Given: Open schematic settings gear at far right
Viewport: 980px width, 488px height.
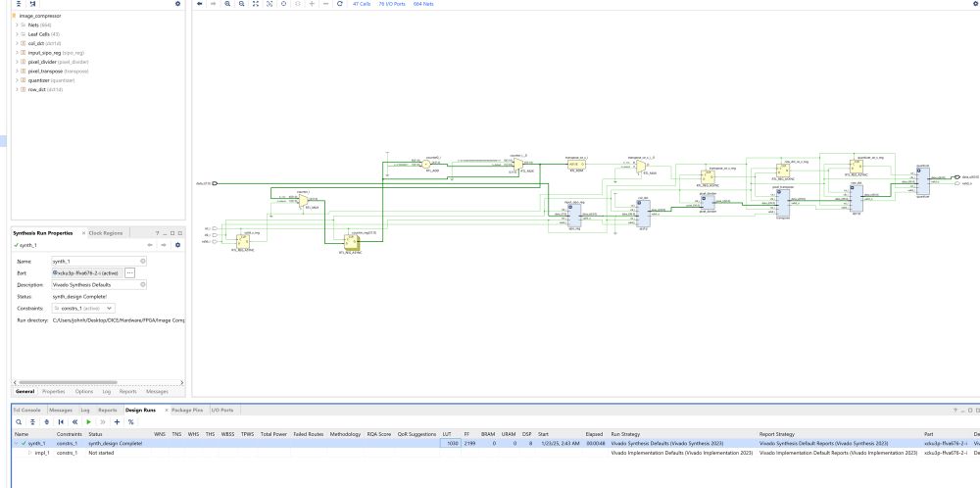Looking at the screenshot, I should point(976,4).
